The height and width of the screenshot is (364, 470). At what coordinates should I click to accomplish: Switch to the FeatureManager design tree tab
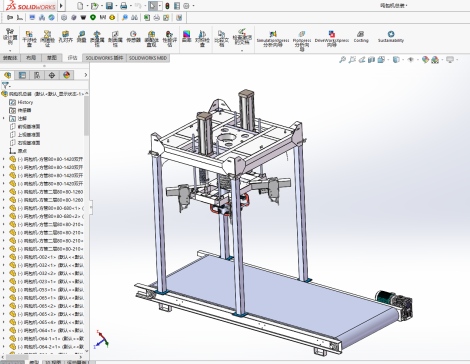8,75
